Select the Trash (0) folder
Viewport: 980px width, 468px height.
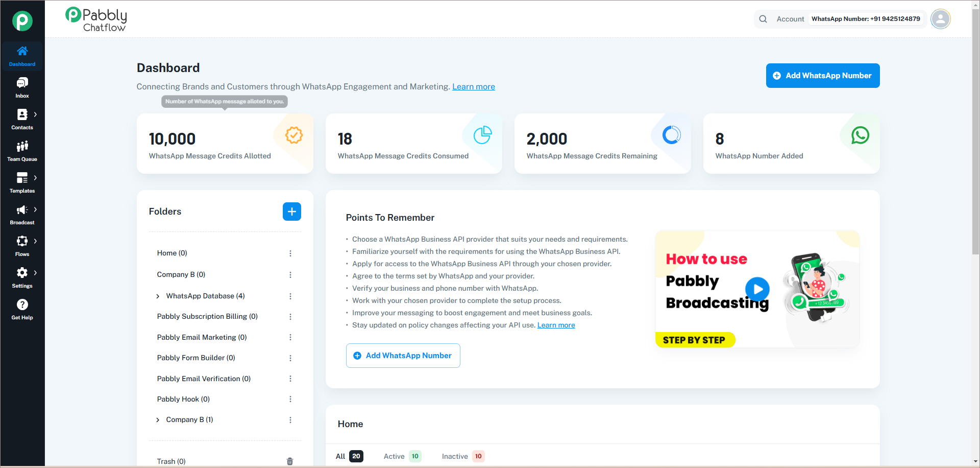171,461
